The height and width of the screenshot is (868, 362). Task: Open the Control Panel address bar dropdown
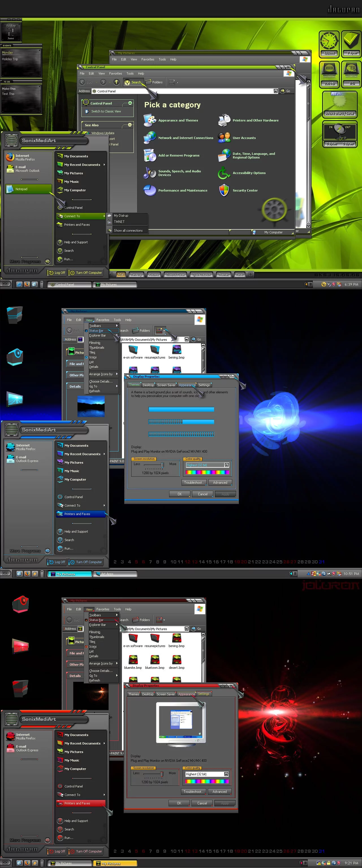click(276, 91)
